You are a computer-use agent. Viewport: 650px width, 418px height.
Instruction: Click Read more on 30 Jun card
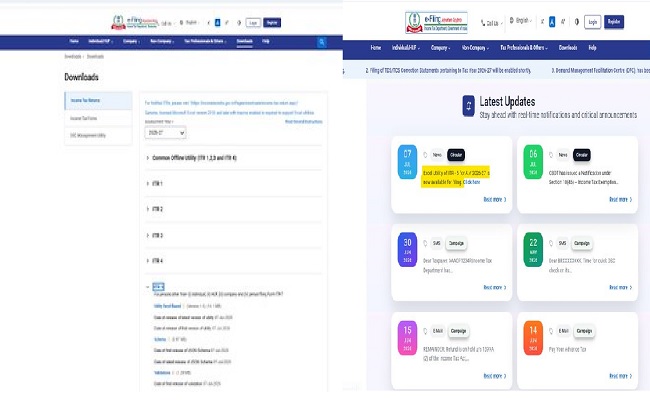pos(495,287)
